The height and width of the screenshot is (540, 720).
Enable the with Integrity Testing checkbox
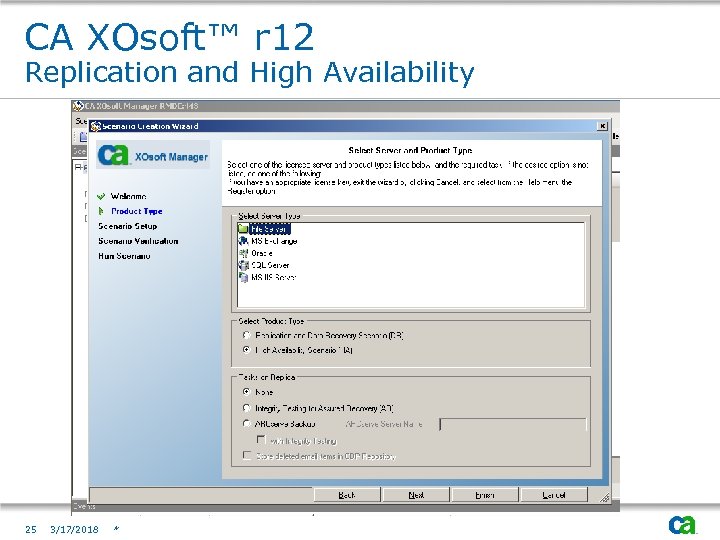click(x=261, y=439)
